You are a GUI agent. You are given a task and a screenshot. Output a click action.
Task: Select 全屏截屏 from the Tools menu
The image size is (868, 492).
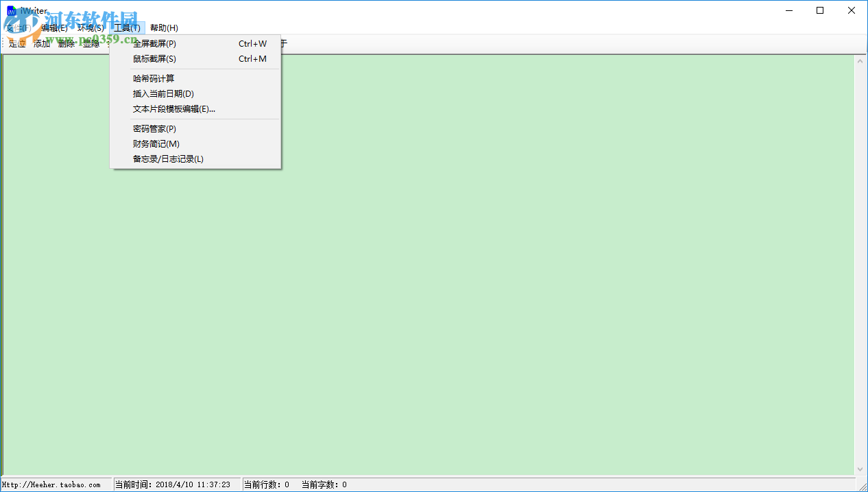click(x=154, y=43)
